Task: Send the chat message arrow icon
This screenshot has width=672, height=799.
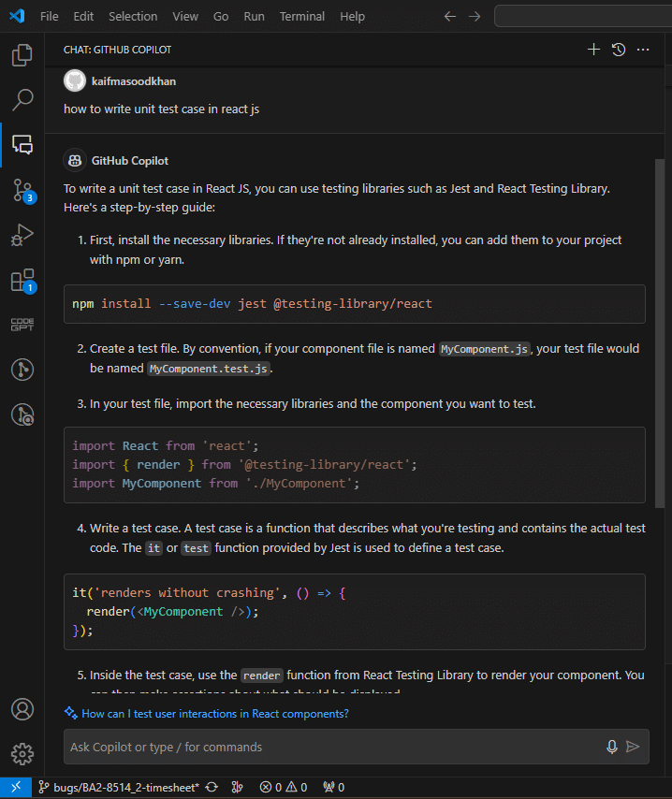Action: (633, 747)
